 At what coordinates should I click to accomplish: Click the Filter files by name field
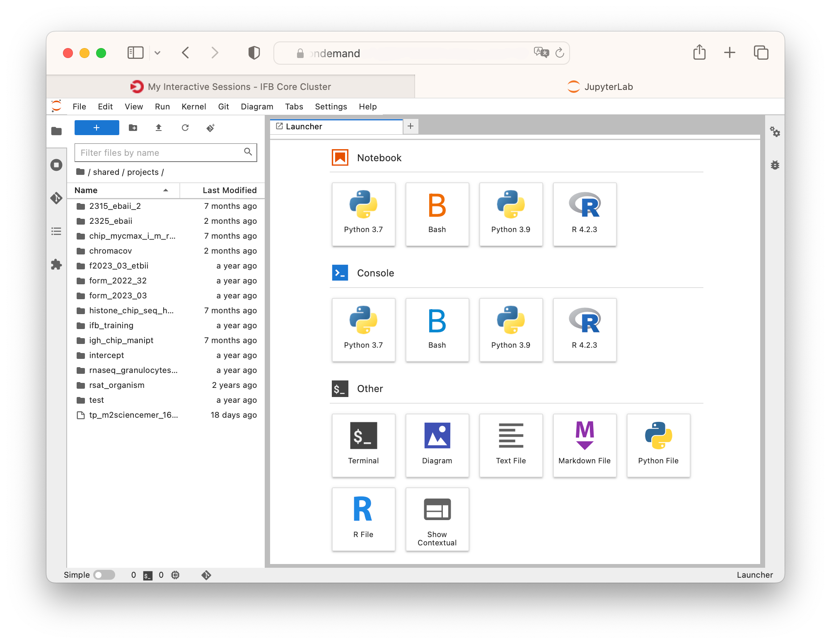click(x=166, y=153)
